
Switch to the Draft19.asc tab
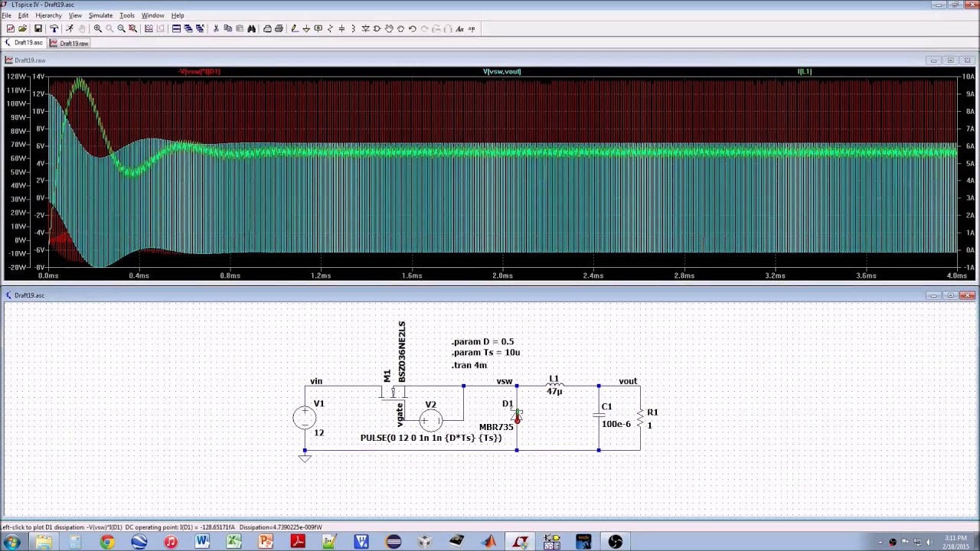[x=23, y=43]
